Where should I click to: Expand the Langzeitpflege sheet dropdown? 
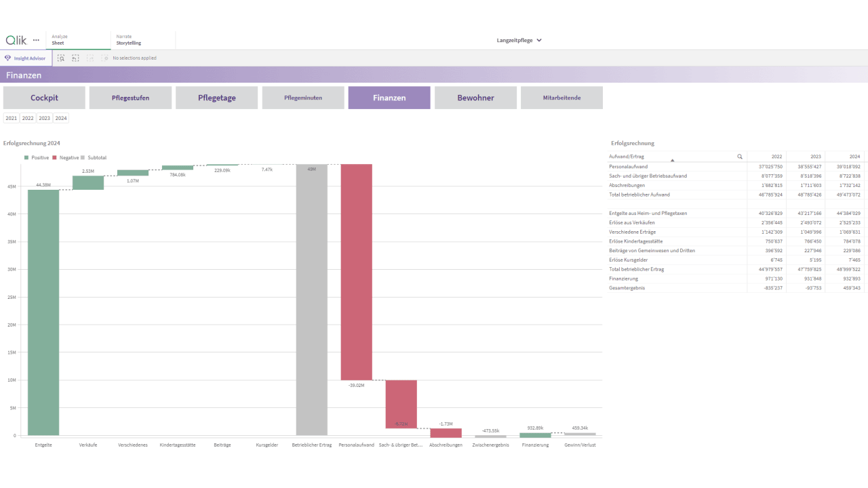(x=519, y=40)
